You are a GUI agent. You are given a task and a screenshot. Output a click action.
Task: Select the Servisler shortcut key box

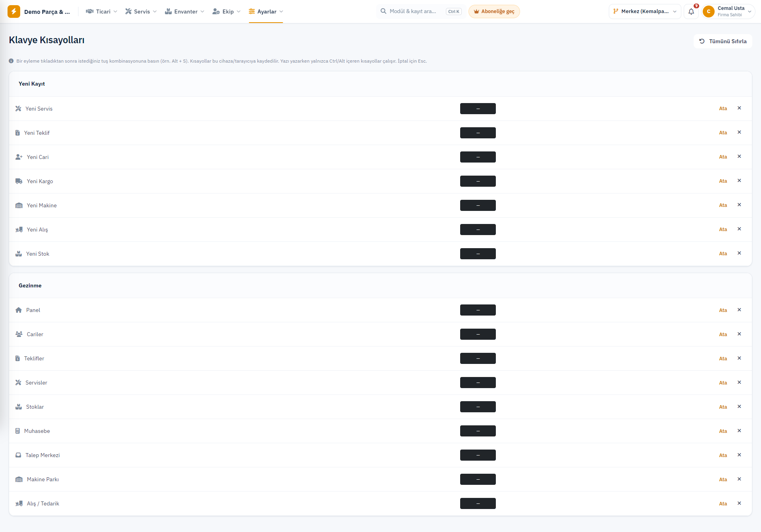(x=478, y=383)
